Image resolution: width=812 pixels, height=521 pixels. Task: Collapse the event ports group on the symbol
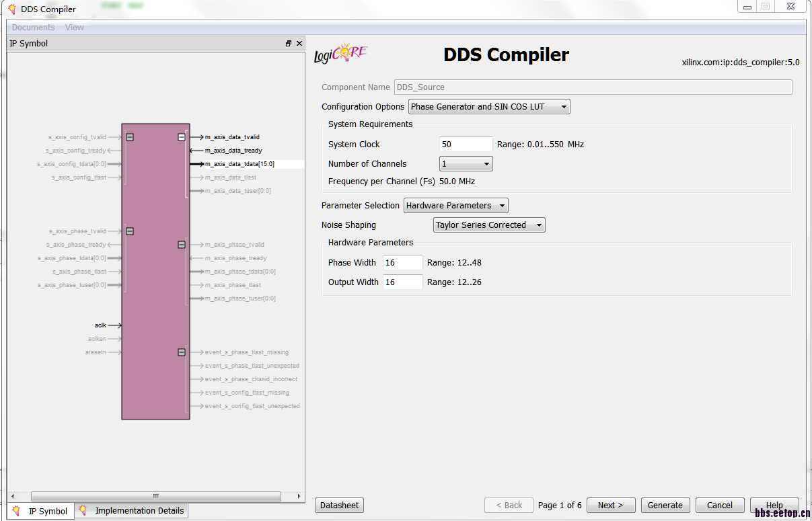[182, 352]
